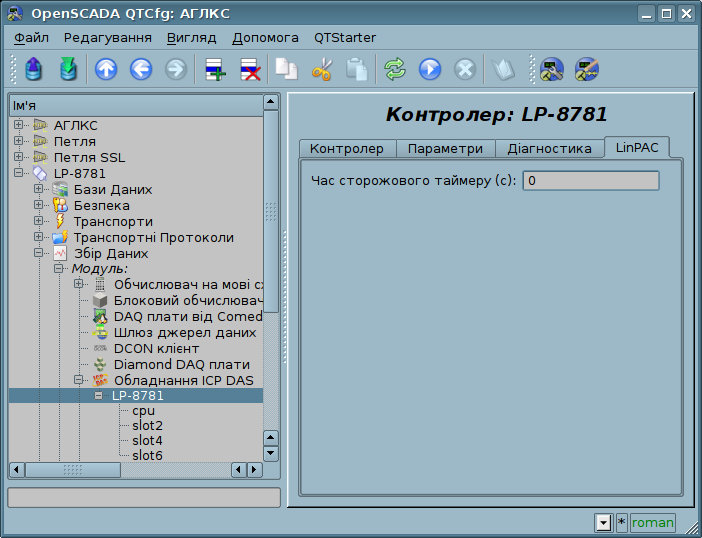This screenshot has height=538, width=702.
Task: Switch to the Параметри tab
Action: [x=445, y=148]
